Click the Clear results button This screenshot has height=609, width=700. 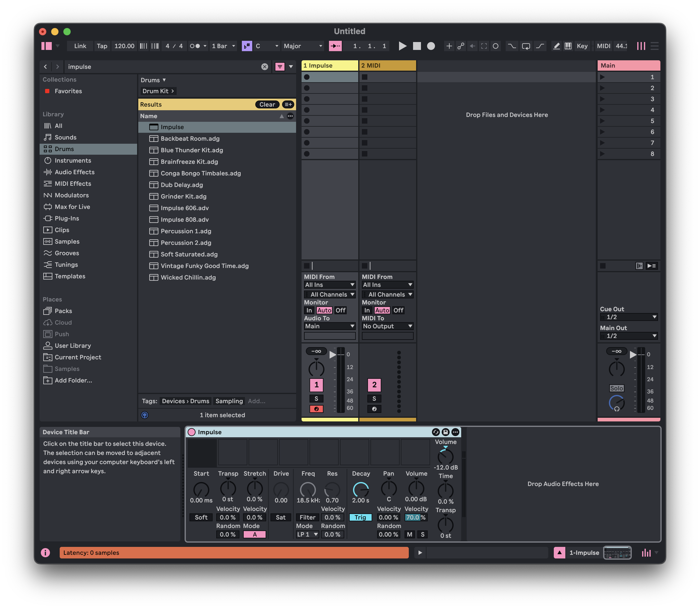pos(267,105)
